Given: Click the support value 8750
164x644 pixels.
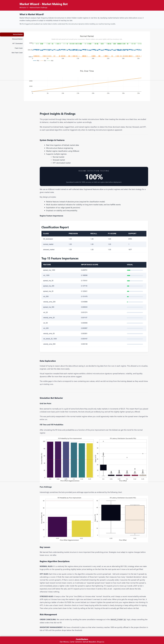Looking at the screenshot, I should (130, 239).
